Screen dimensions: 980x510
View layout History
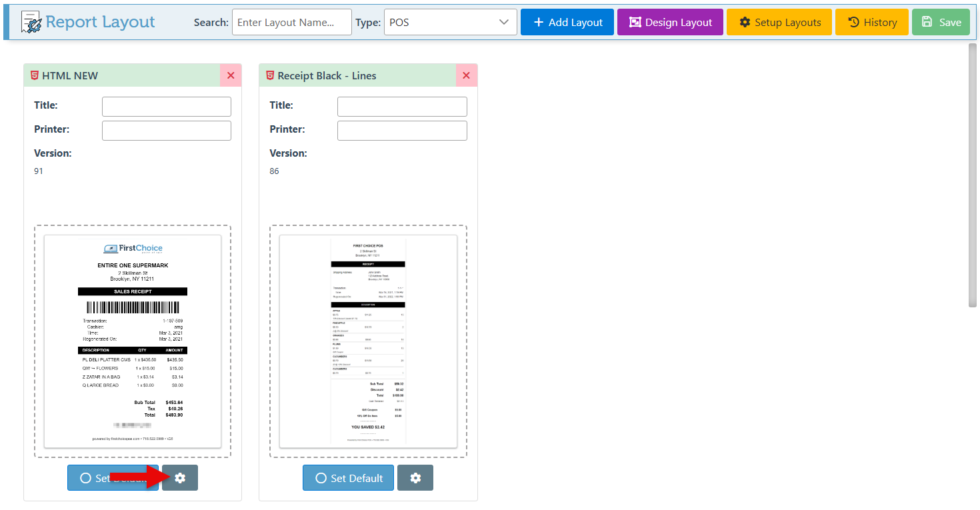(x=871, y=22)
